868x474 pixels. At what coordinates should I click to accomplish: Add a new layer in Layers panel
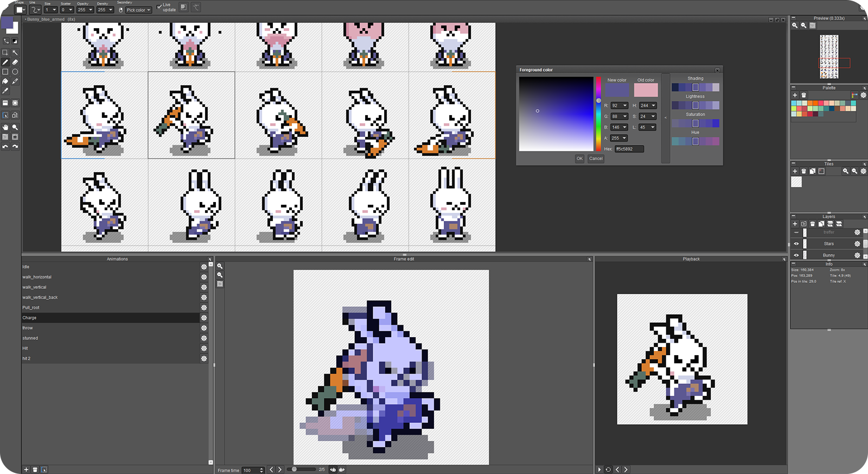click(x=795, y=224)
